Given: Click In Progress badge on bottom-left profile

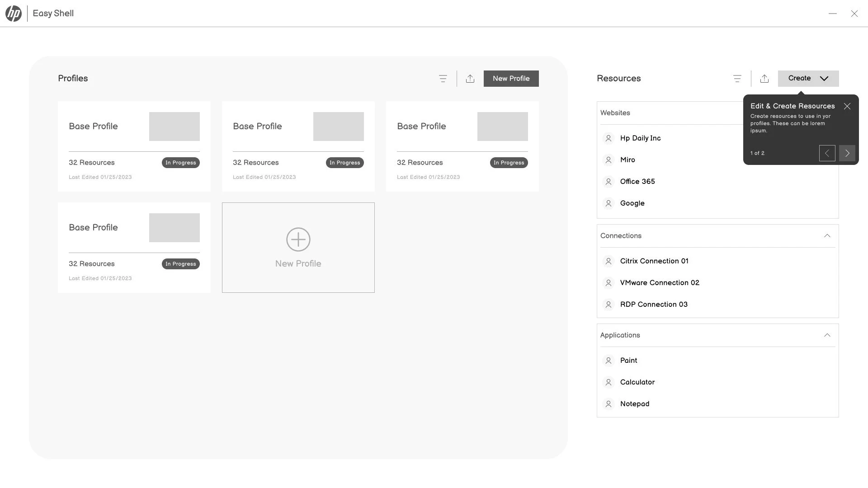Looking at the screenshot, I should pyautogui.click(x=180, y=264).
